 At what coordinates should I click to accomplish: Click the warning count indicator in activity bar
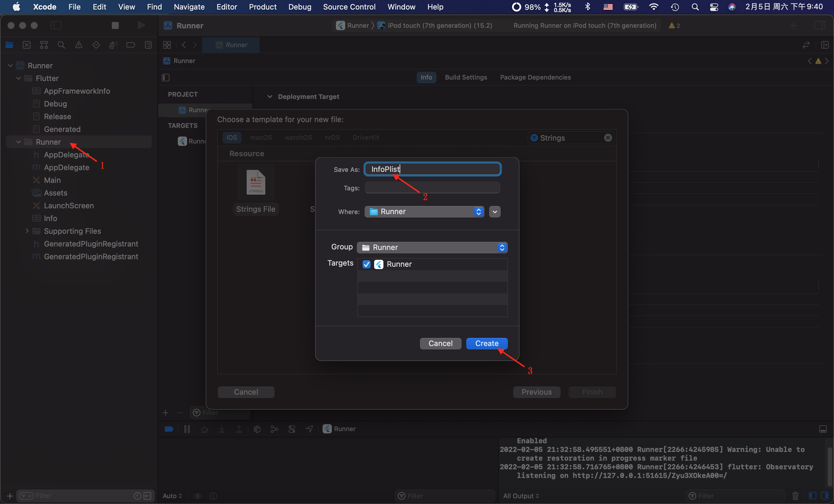click(674, 25)
